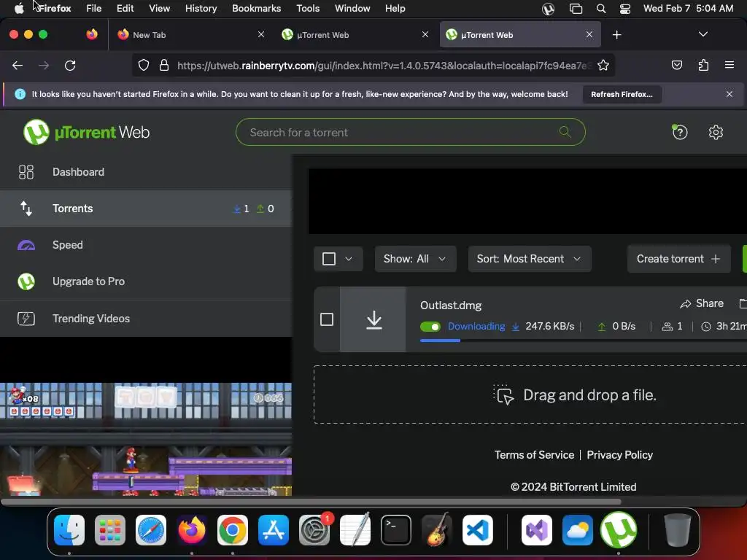
Task: Open Firefox hamburger application menu
Action: click(729, 65)
